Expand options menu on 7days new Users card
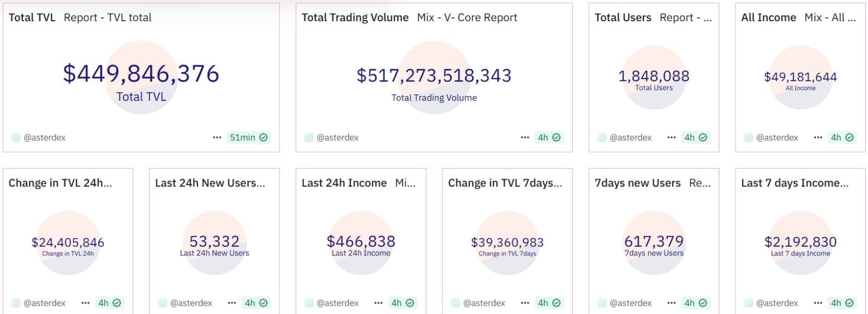868x314 pixels. click(671, 303)
